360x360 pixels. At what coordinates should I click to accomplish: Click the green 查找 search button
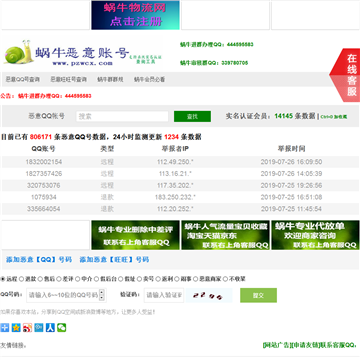192,116
